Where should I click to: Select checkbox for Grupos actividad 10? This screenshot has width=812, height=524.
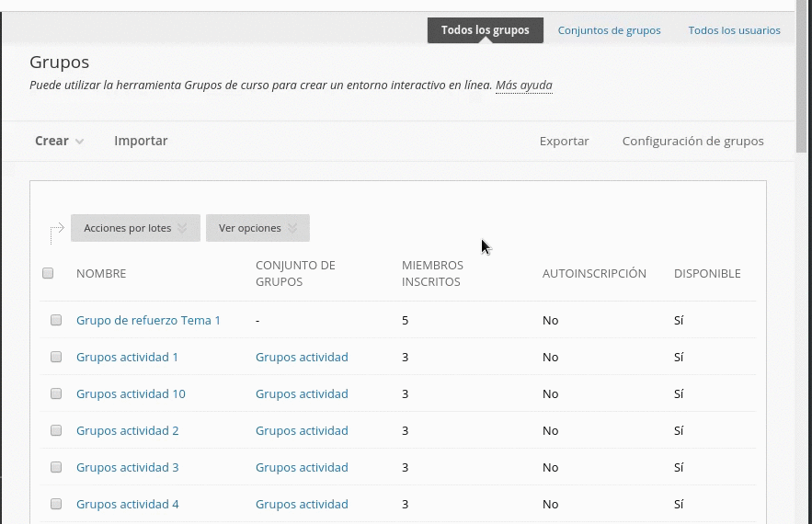pos(56,393)
